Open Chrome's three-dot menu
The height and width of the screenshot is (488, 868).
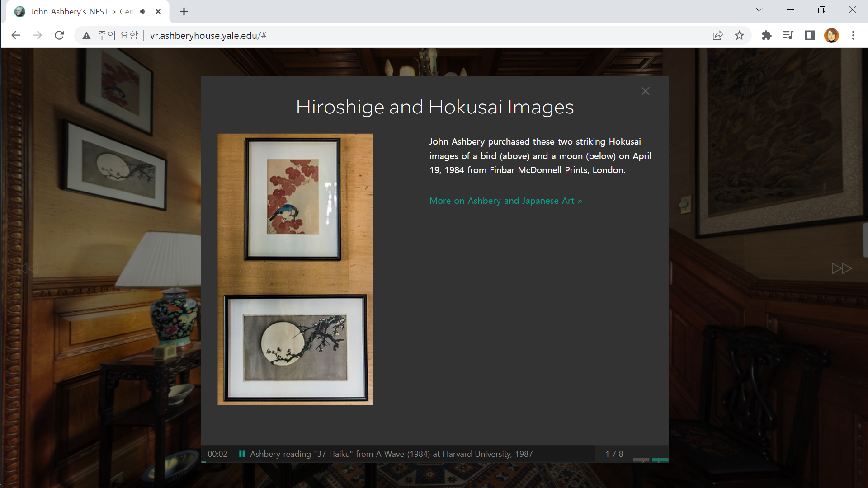tap(853, 35)
